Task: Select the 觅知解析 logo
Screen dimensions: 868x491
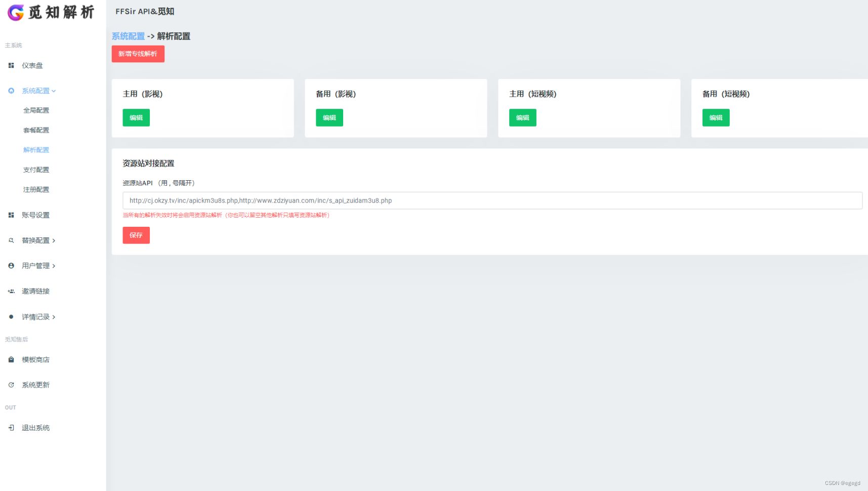Action: pos(50,13)
